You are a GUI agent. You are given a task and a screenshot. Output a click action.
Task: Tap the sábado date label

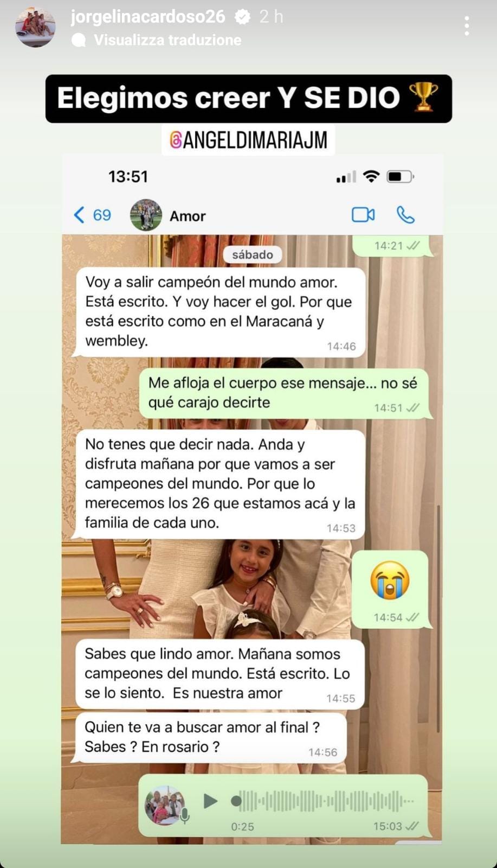pos(253,254)
